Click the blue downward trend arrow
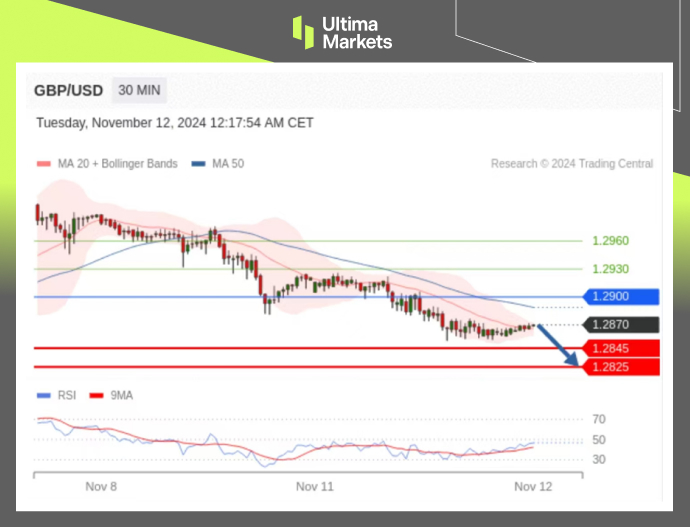The image size is (690, 527). pos(560,345)
